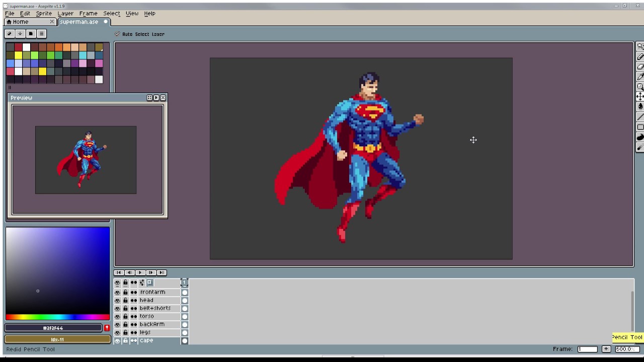Select the Eyedropper tool
Viewport: 644px width, 362px height.
pyautogui.click(x=640, y=76)
